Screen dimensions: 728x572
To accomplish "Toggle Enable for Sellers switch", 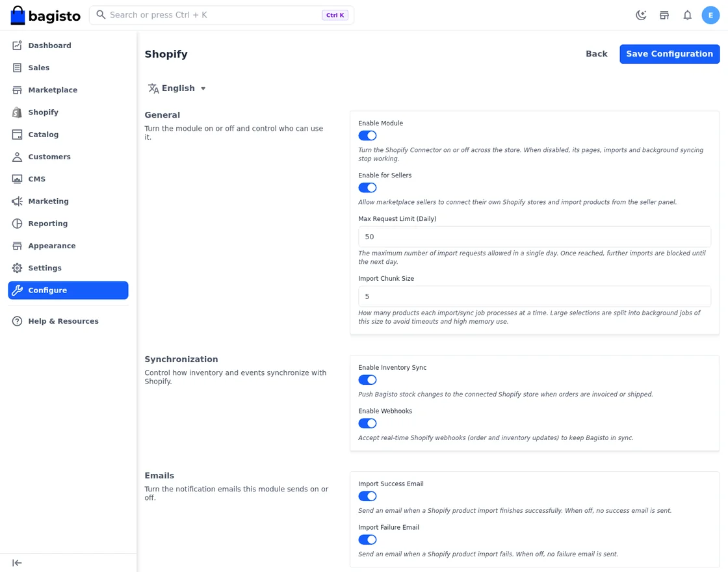I will coord(367,188).
